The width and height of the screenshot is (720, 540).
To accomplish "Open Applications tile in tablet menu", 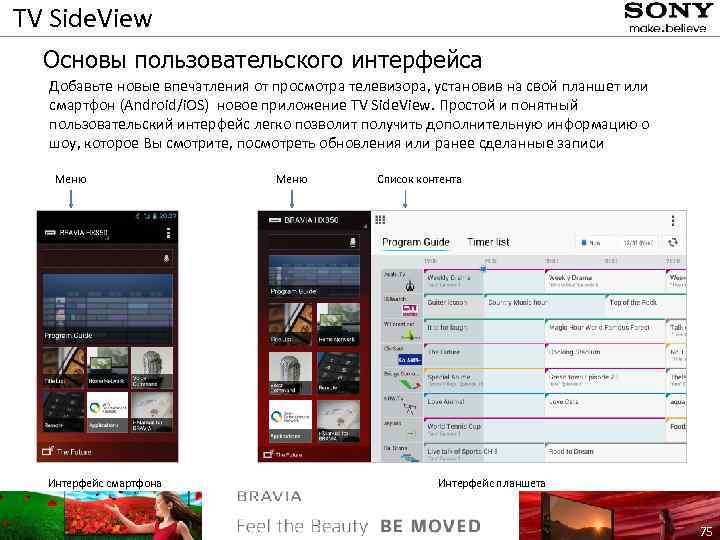I will click(x=290, y=421).
